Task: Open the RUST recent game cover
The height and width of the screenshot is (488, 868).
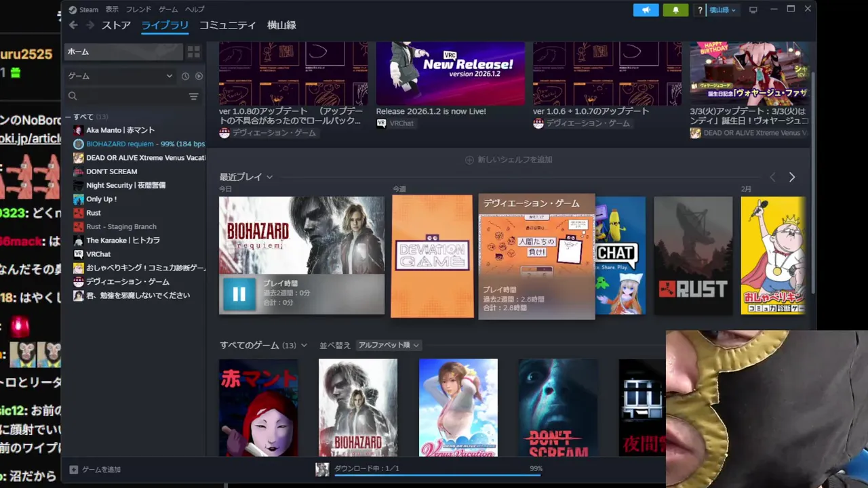Action: (693, 256)
